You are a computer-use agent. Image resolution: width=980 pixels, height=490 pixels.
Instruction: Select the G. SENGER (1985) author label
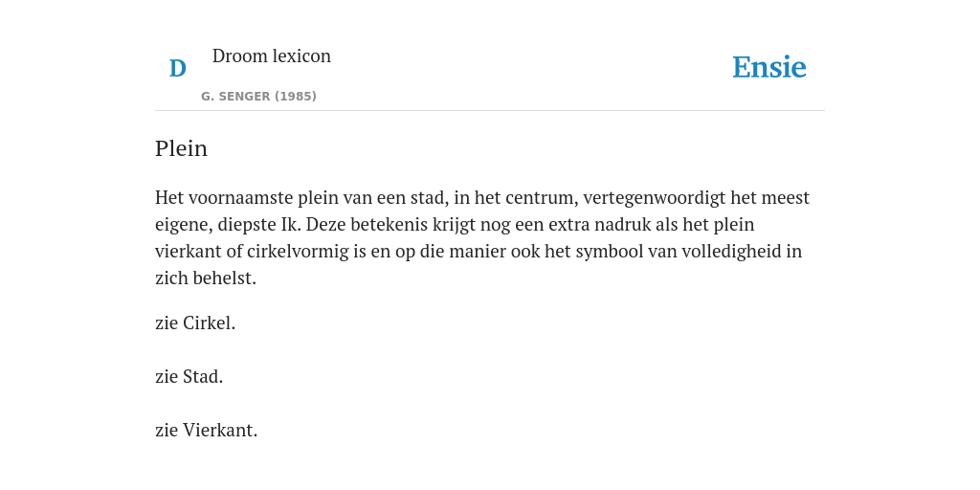pos(258,97)
